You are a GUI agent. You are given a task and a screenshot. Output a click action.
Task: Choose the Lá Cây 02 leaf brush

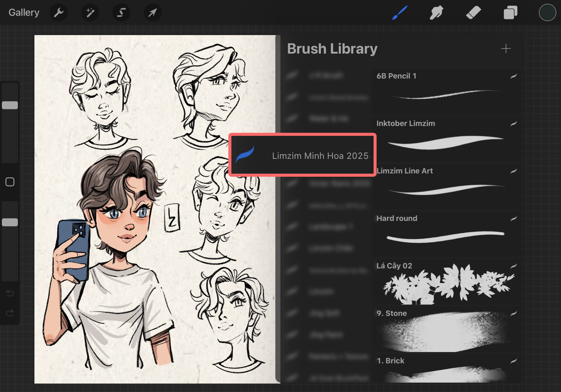tap(446, 282)
